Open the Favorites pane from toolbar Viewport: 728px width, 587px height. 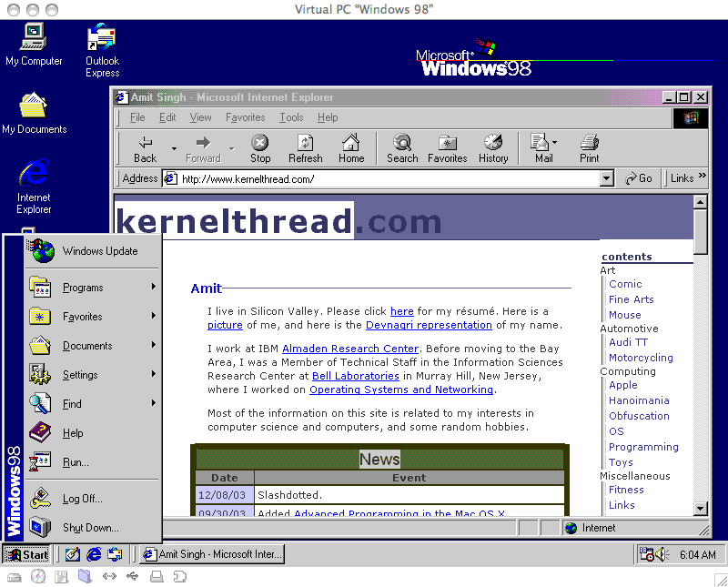click(447, 148)
